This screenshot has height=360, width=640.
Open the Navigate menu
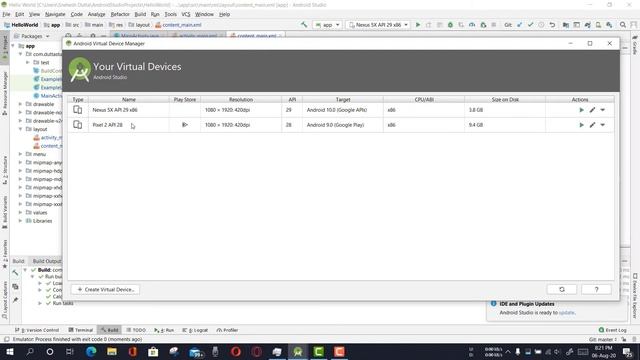click(x=55, y=14)
